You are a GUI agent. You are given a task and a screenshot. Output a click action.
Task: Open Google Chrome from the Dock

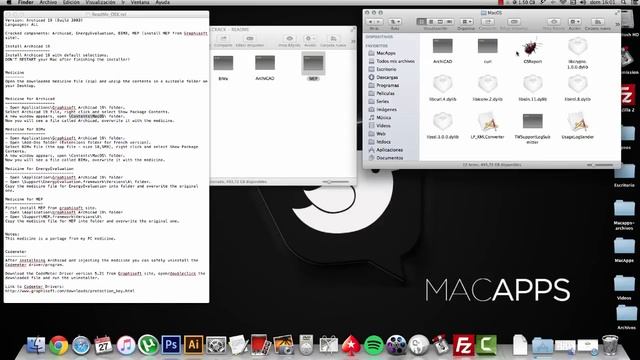(x=59, y=345)
